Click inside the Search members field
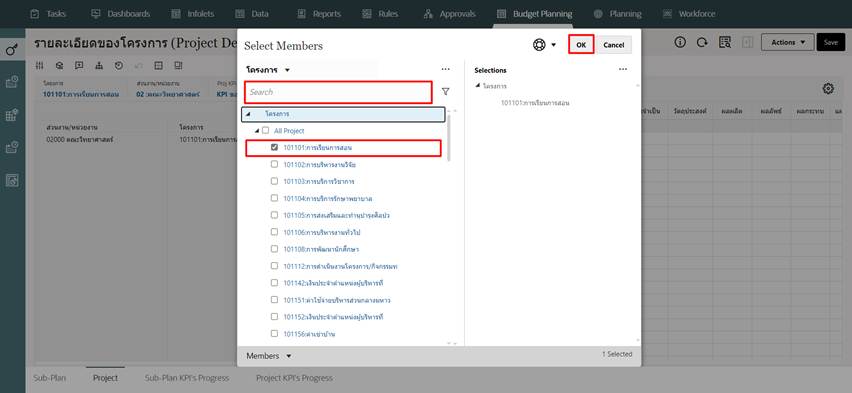Screen dimensions: 852x393 click(339, 92)
